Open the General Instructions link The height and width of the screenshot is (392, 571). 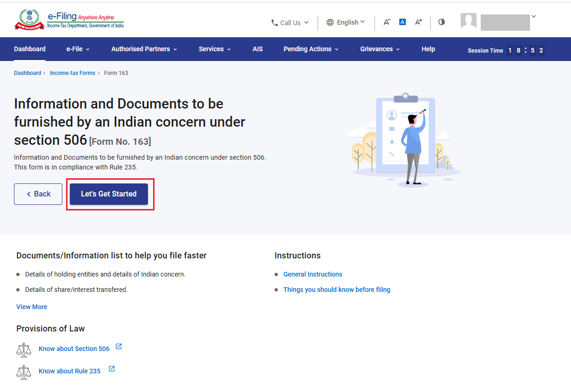click(x=313, y=274)
